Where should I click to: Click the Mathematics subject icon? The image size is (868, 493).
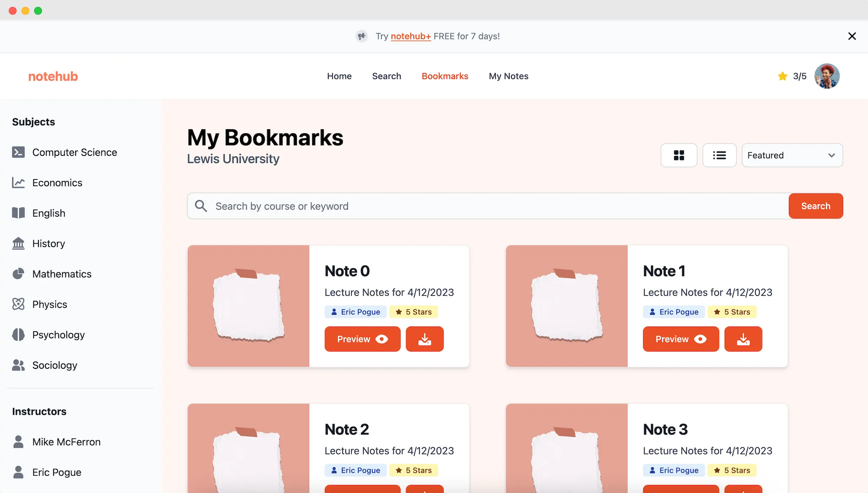click(x=18, y=274)
